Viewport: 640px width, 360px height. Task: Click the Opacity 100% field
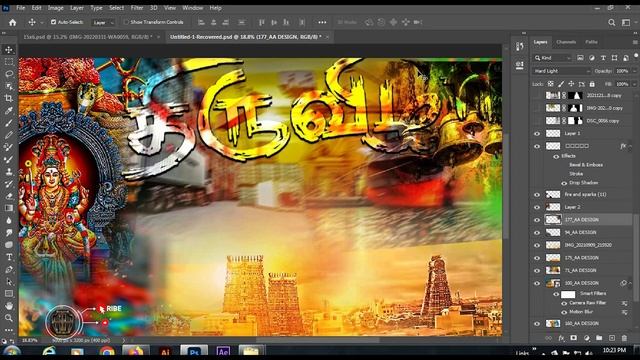[622, 71]
